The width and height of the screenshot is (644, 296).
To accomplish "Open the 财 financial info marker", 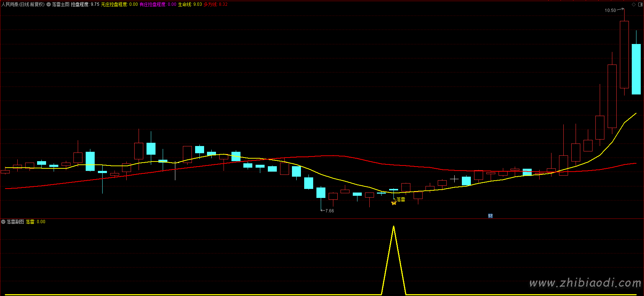I will 490,216.
